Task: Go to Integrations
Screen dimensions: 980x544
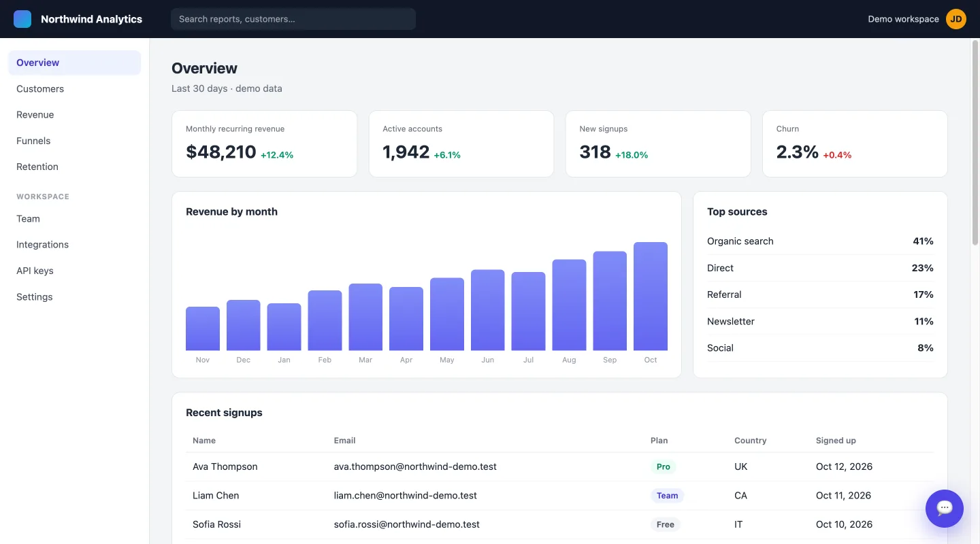Action: click(x=75, y=245)
